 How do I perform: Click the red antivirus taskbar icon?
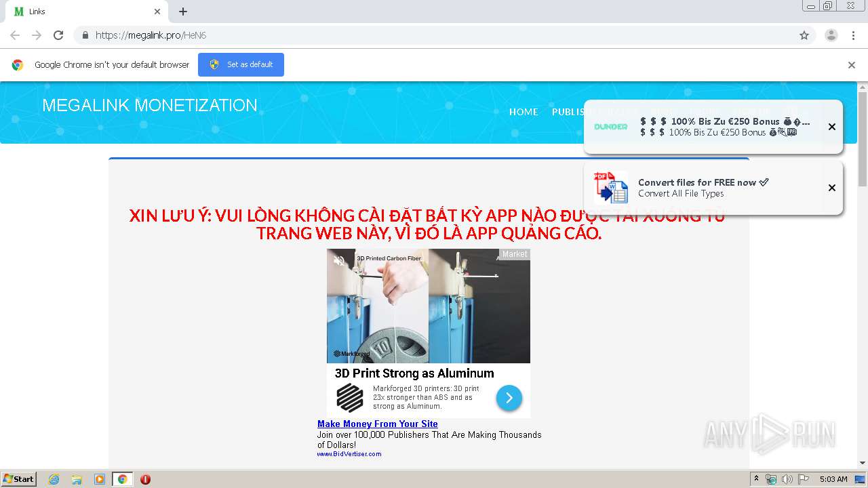[145, 479]
